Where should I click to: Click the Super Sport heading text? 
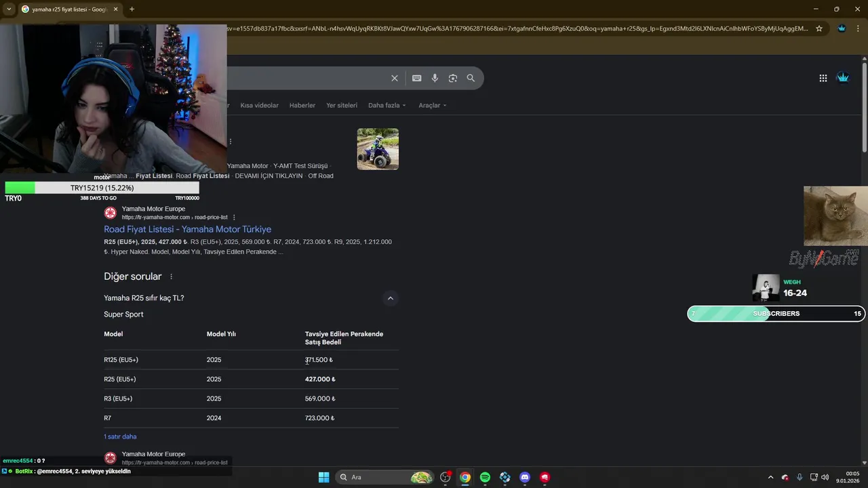123,314
